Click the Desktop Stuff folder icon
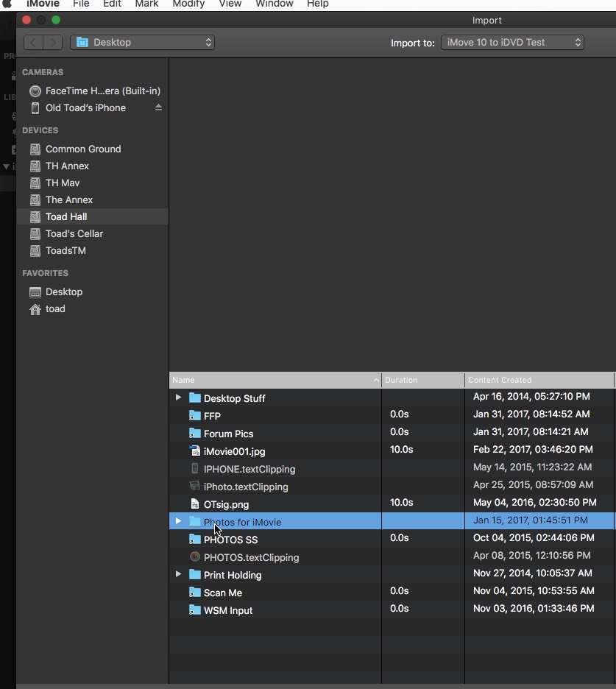Screen dimensions: 616x689 pos(194,398)
